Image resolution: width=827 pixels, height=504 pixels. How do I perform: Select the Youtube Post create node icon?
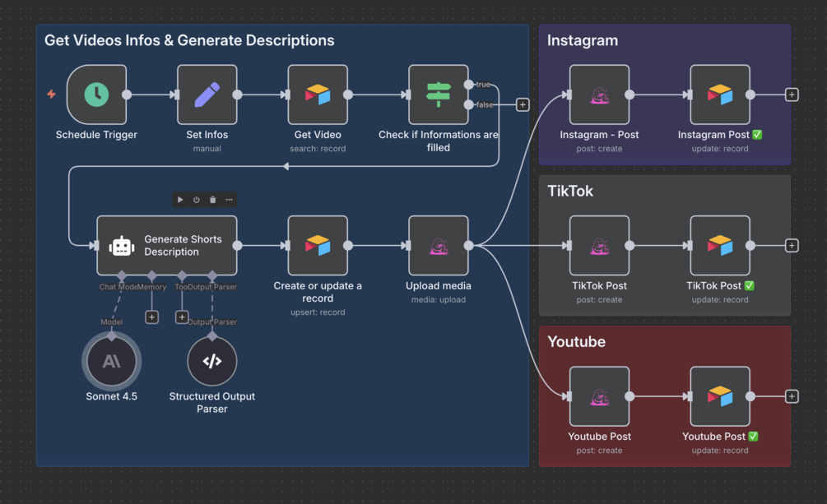[599, 396]
